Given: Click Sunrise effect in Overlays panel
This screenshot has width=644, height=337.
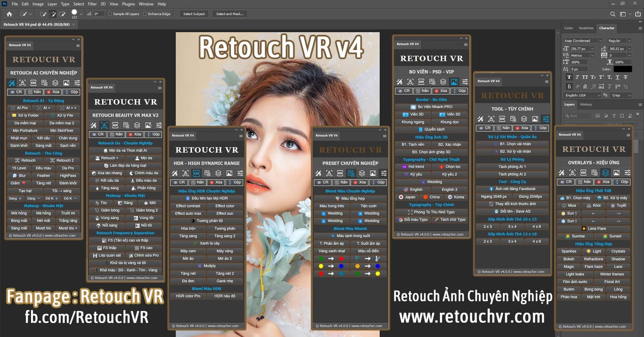Looking at the screenshot, I should (575, 236).
